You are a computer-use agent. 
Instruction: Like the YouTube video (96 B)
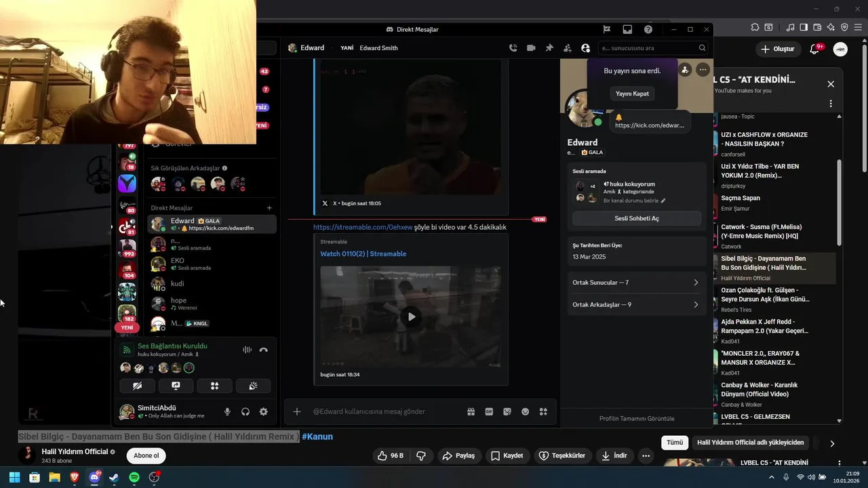391,455
